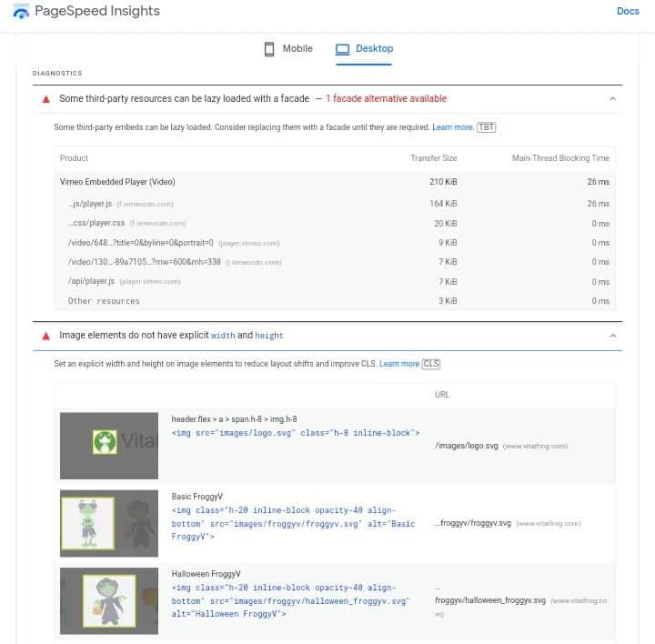Viewport: 655px width, 644px height.
Task: Click the Product column header
Action: pos(74,158)
